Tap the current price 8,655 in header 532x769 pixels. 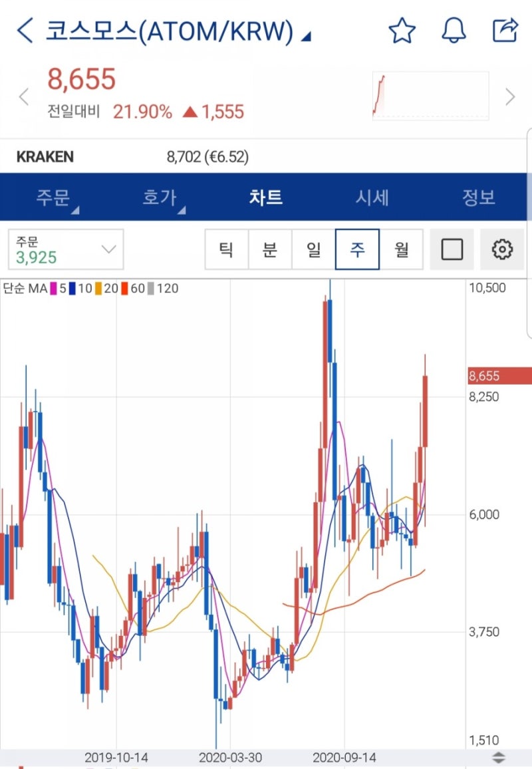81,79
